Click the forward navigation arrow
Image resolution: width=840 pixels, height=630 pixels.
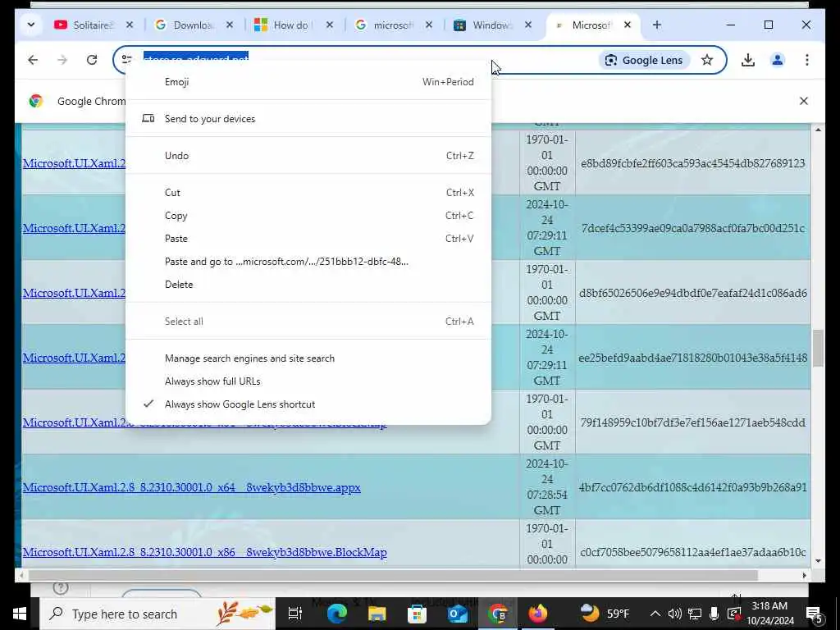[x=62, y=60]
